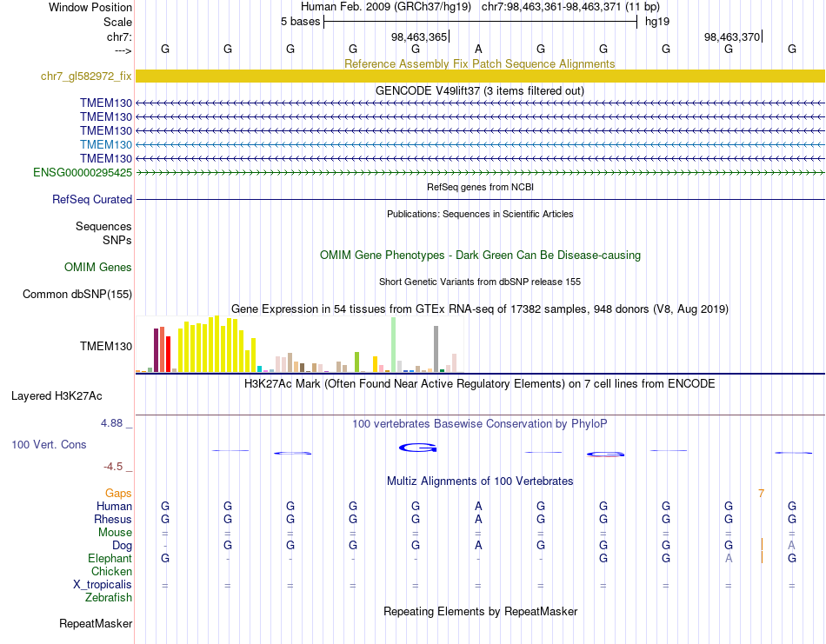Open GENCODE V49lift37 track title
Viewport: 826px width, 644px height.
point(479,90)
